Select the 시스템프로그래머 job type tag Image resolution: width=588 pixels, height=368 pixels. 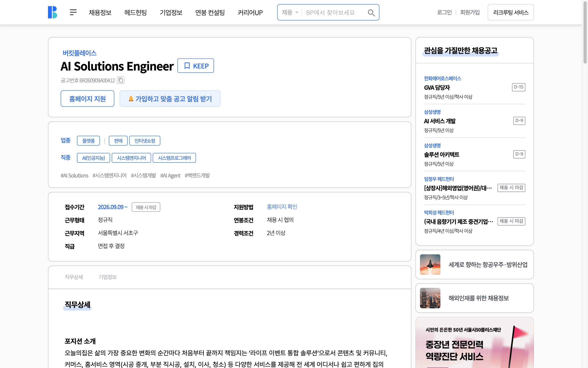(x=174, y=158)
